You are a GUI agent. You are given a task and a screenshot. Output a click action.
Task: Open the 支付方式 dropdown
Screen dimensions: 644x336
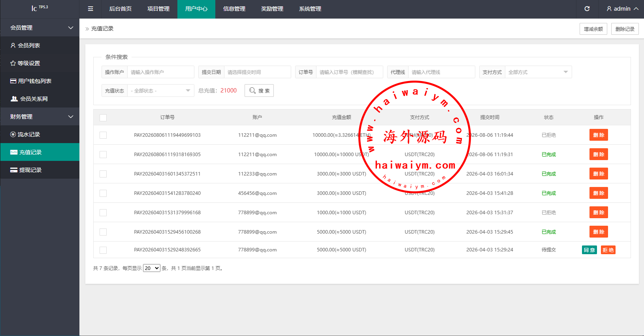(x=538, y=72)
